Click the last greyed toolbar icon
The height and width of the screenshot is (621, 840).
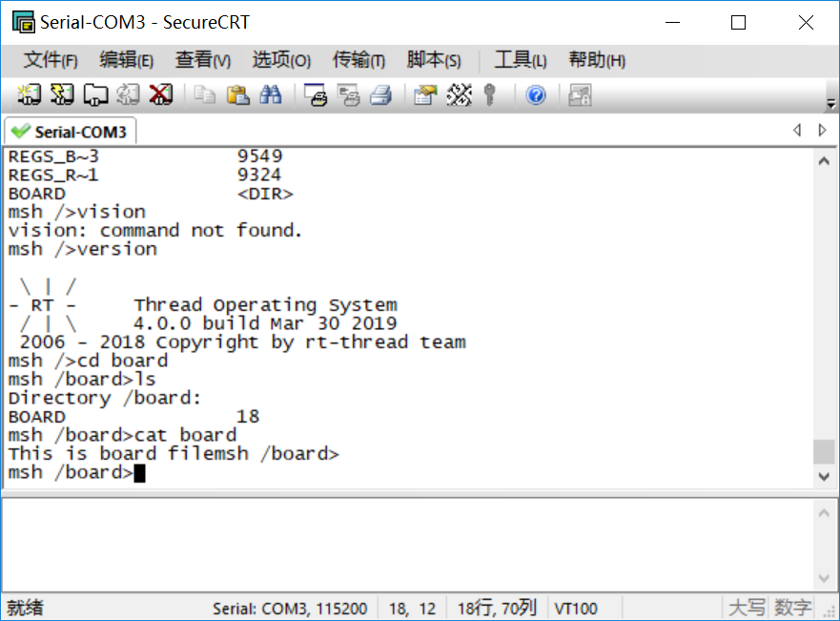tap(580, 94)
